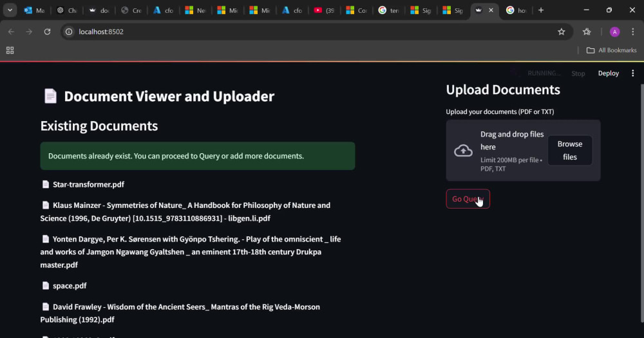Click the Go Query button

468,199
